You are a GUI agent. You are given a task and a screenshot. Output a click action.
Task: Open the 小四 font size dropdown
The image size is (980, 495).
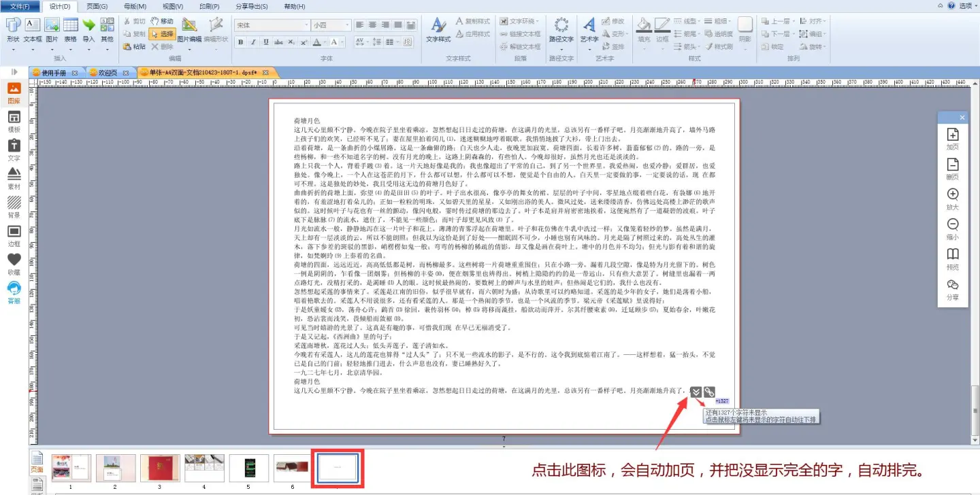pyautogui.click(x=331, y=25)
